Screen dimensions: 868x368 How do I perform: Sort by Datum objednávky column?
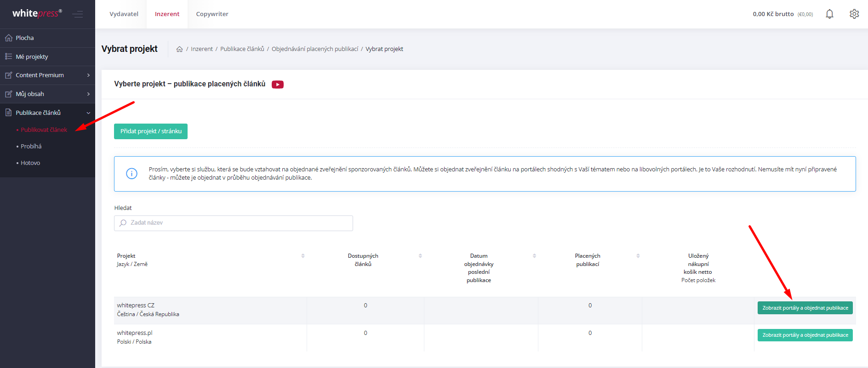click(534, 256)
